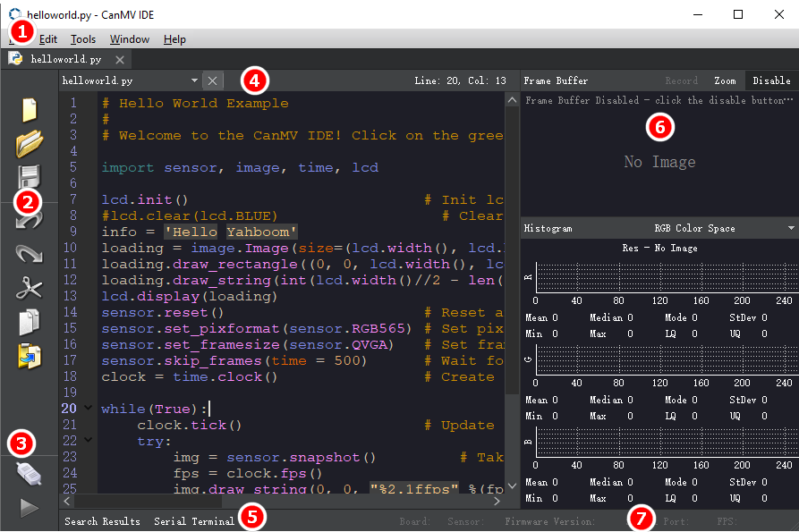This screenshot has width=799, height=532.
Task: Copy using the documents icon
Action: [x=30, y=322]
